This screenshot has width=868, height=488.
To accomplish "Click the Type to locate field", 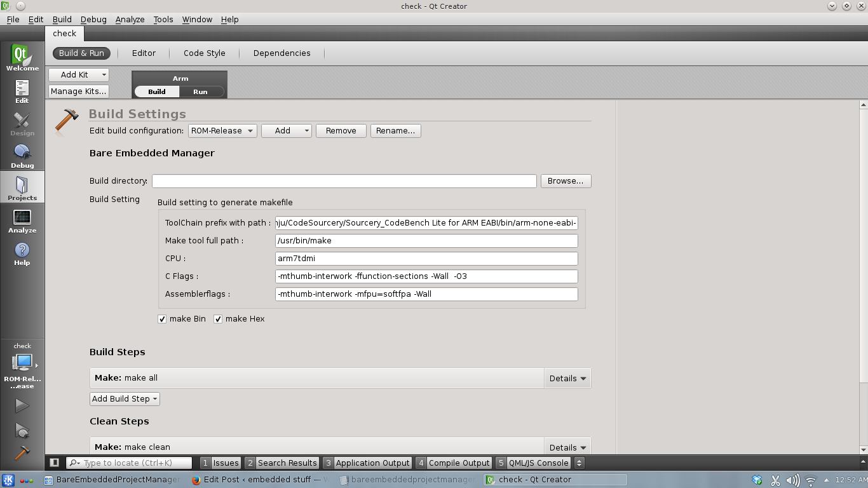I will tap(129, 463).
